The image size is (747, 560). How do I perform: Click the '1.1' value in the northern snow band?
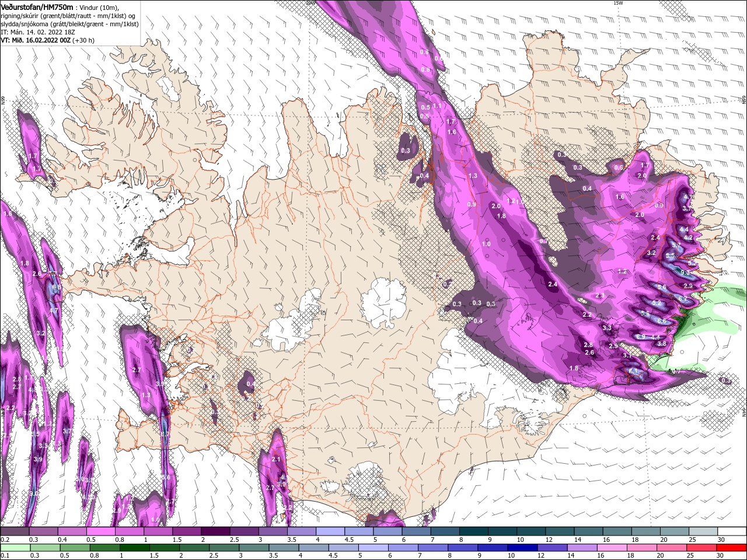tap(437, 106)
